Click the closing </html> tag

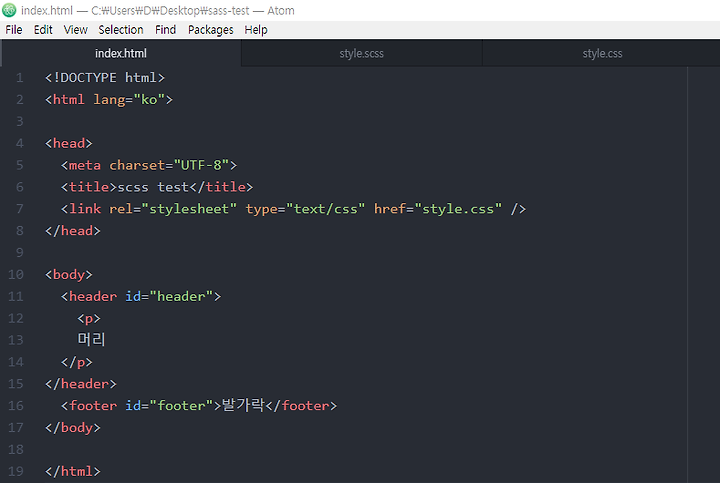(x=73, y=472)
